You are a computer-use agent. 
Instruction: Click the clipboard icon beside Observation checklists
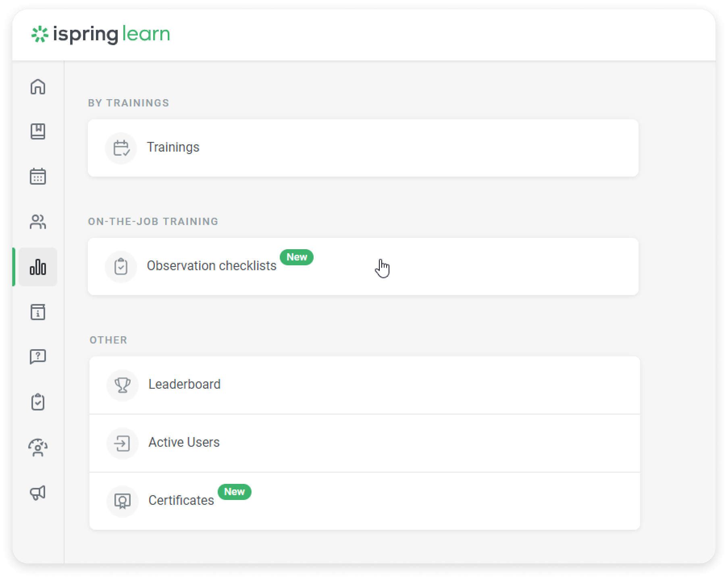pos(121,266)
